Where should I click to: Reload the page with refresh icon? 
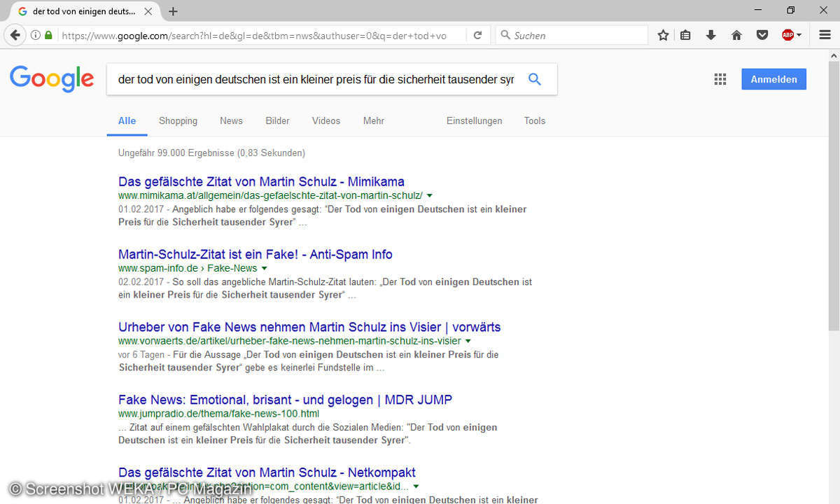477,35
